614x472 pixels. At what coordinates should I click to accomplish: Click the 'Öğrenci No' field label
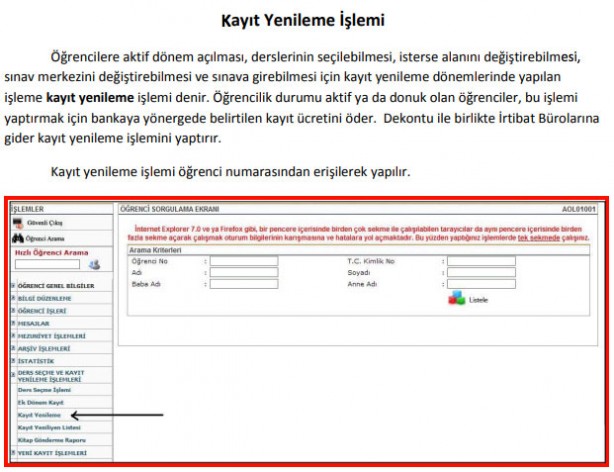coord(150,261)
